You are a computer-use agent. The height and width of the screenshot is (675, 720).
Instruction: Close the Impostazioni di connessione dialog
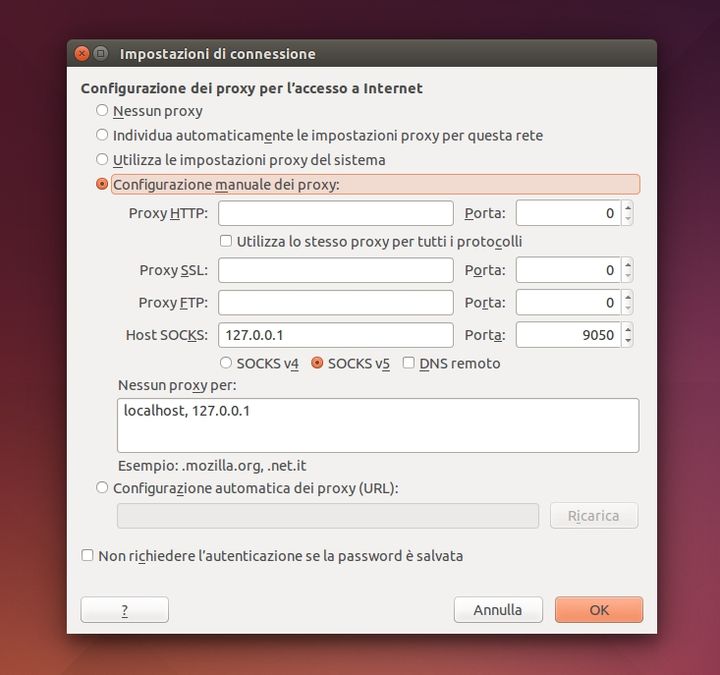pos(82,54)
